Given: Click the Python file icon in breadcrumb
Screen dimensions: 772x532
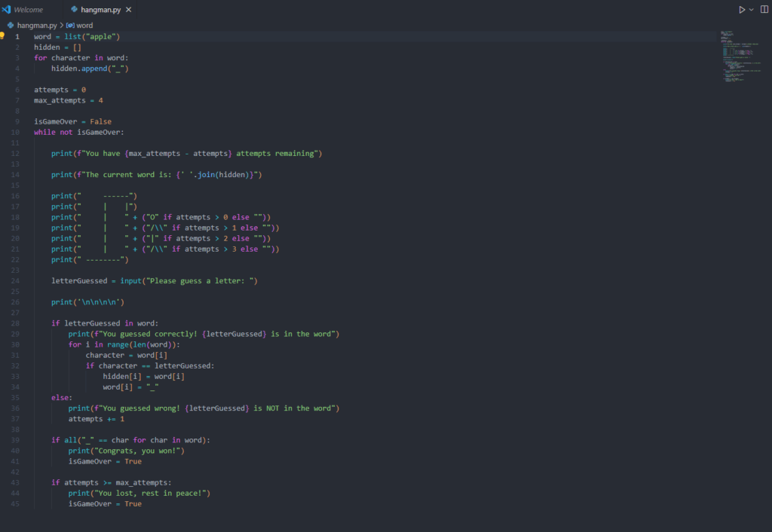Looking at the screenshot, I should (11, 25).
